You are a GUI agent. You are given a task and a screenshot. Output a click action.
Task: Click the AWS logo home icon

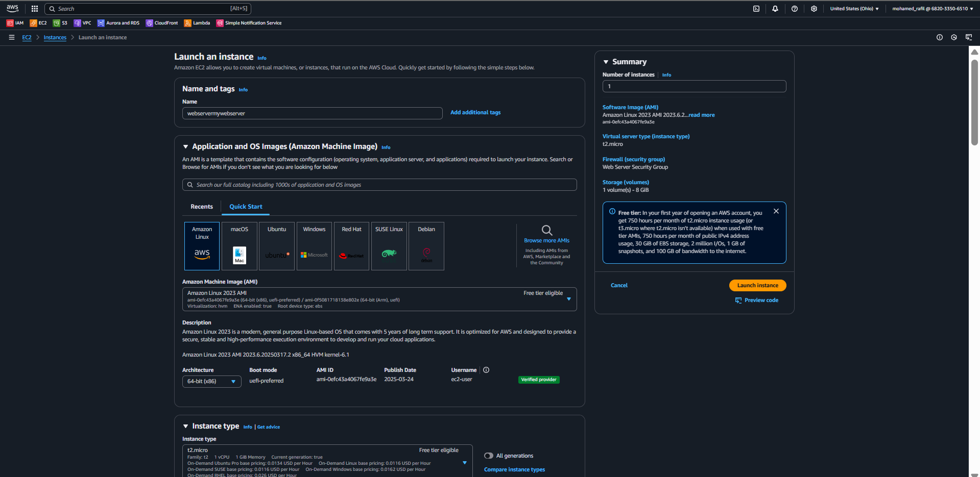click(12, 9)
